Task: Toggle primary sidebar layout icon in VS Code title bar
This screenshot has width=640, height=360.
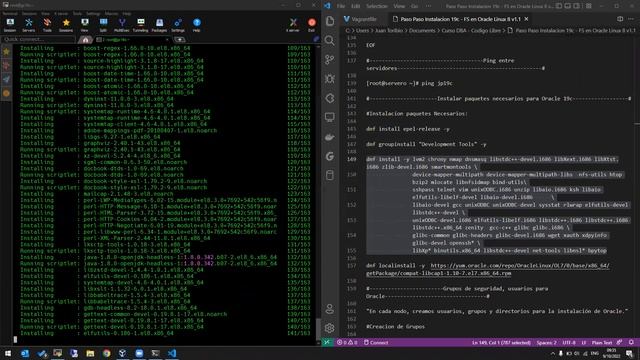Action: click(x=559, y=6)
